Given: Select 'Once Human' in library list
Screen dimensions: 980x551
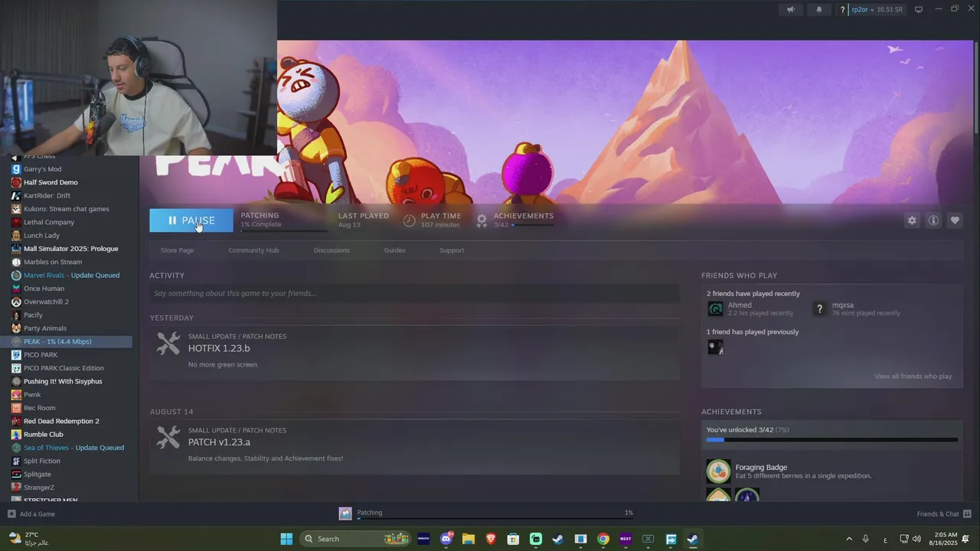Looking at the screenshot, I should click(x=44, y=289).
